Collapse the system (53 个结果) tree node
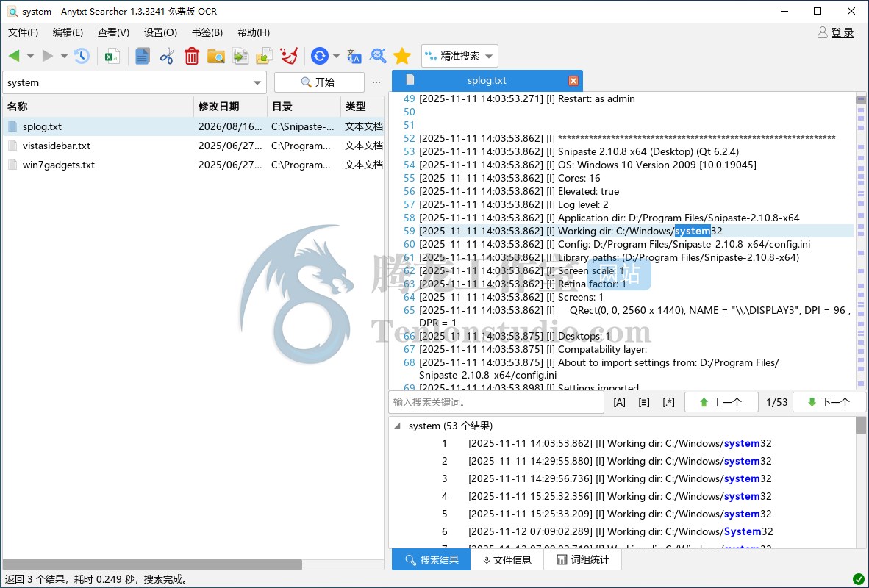Viewport: 869px width, 588px height. [x=397, y=426]
